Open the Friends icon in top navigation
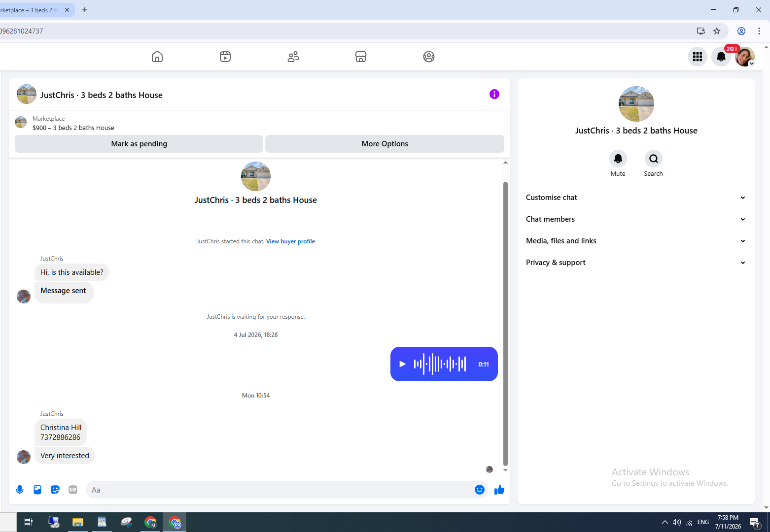 tap(293, 57)
